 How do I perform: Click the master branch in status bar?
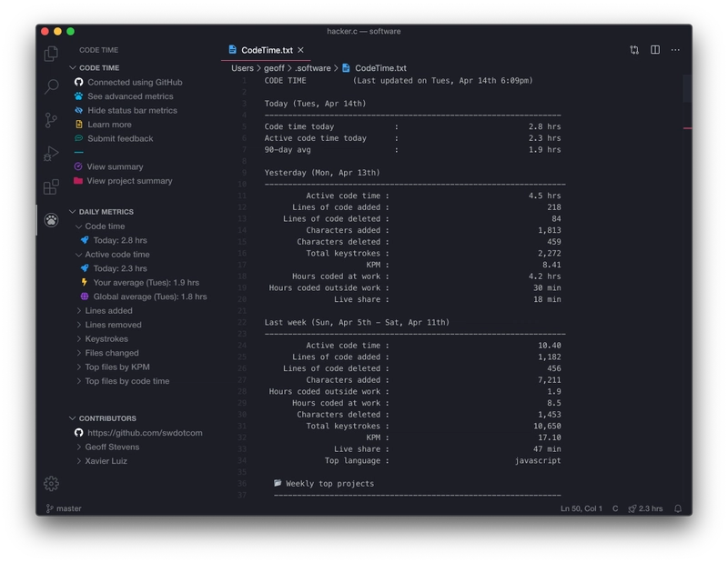64,508
